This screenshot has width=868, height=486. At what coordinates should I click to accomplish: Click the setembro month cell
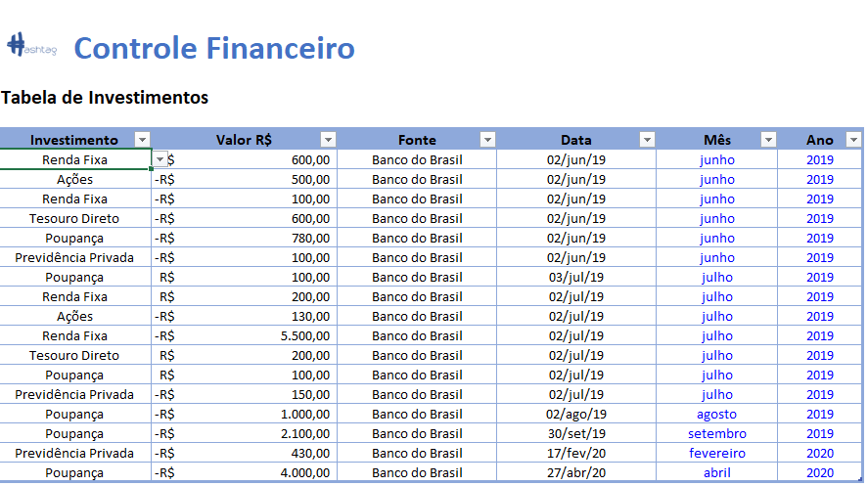717,433
